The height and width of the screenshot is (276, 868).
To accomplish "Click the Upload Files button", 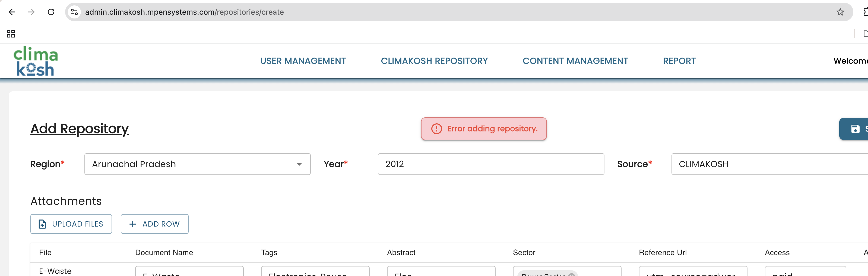I will tap(71, 224).
